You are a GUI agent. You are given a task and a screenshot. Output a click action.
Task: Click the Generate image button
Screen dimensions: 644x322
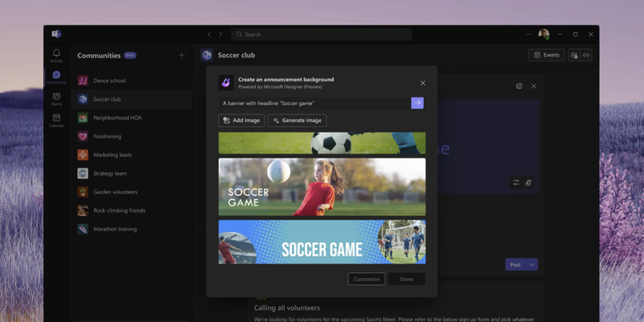(x=297, y=120)
